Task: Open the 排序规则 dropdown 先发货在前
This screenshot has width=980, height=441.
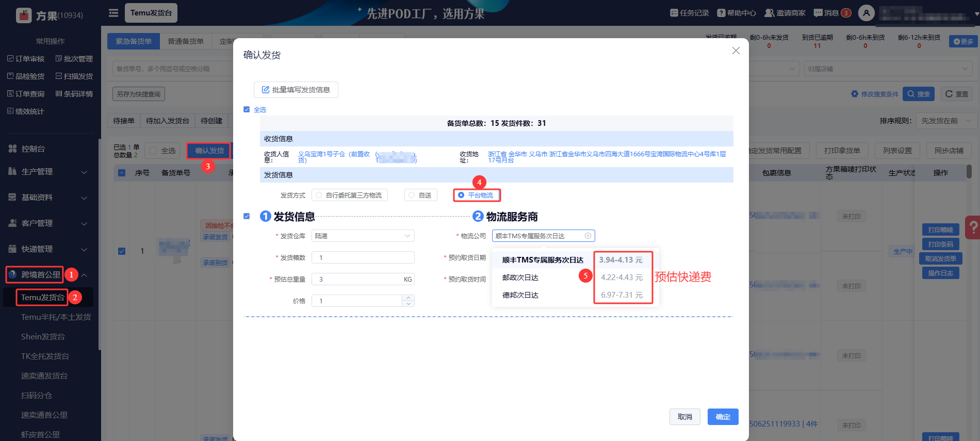Action: 947,121
